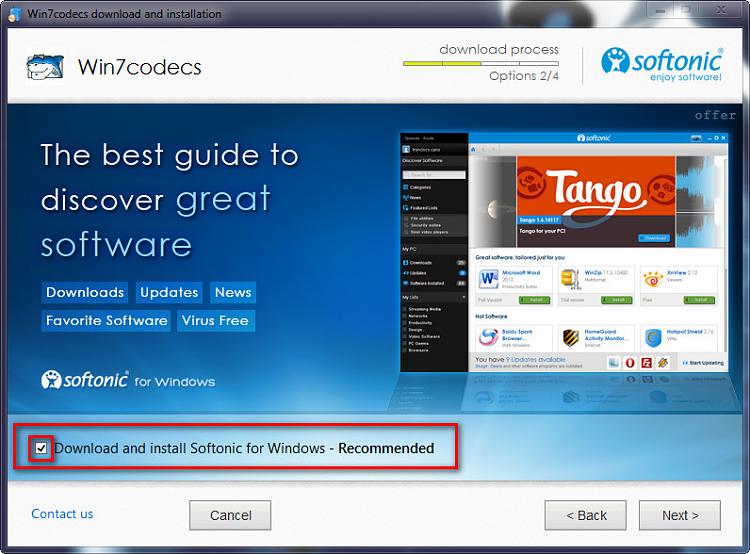Click the < Back button
Screen dimensions: 750x554
click(x=585, y=515)
